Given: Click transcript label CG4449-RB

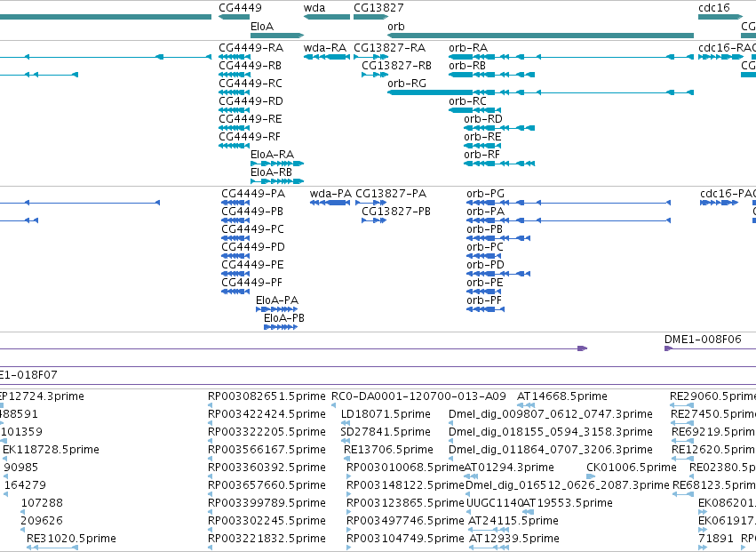Looking at the screenshot, I should point(250,66).
